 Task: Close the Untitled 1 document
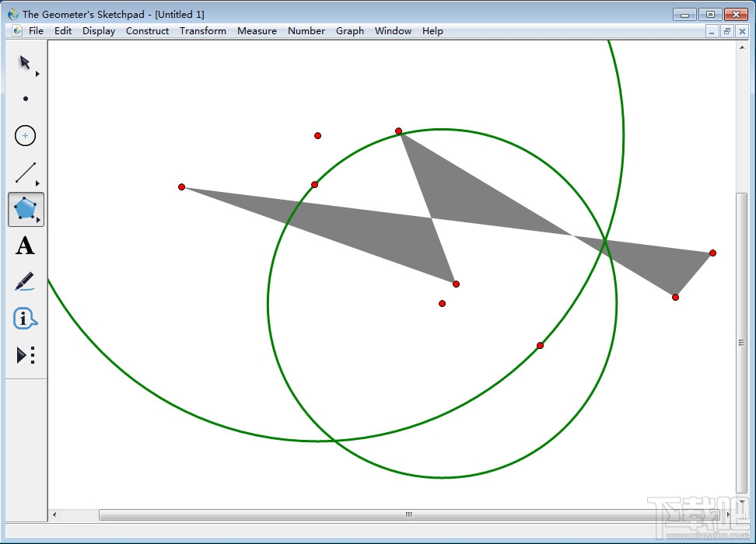(743, 32)
